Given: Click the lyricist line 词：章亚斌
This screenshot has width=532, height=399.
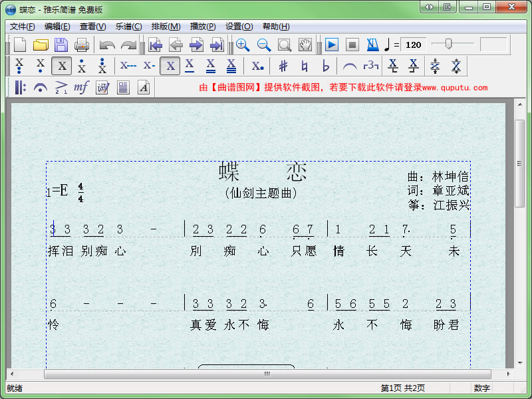Looking at the screenshot, I should 438,190.
